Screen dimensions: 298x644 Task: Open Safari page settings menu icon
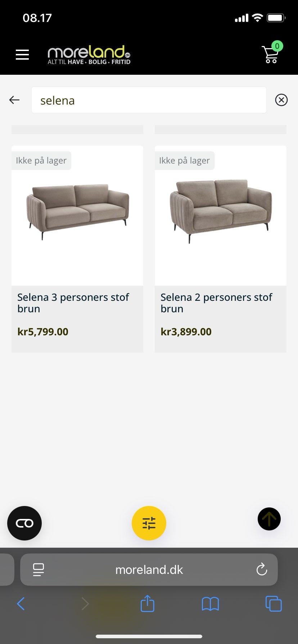click(38, 570)
